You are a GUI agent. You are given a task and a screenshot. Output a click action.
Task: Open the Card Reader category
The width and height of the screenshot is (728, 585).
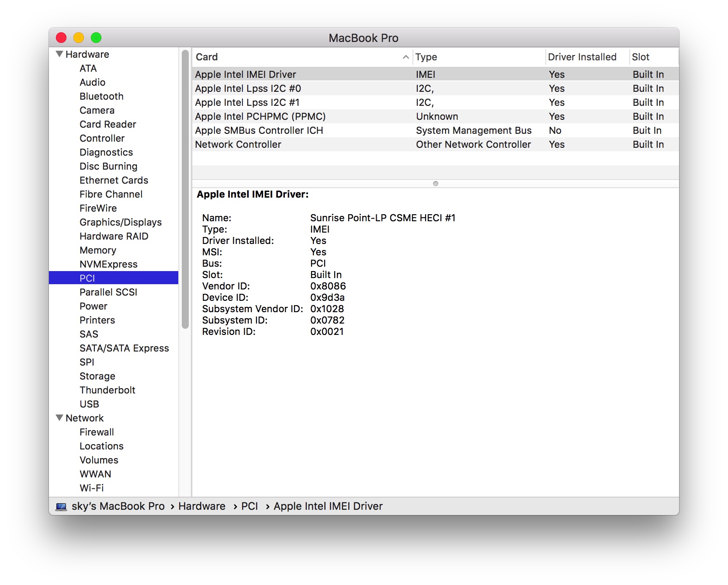point(108,124)
